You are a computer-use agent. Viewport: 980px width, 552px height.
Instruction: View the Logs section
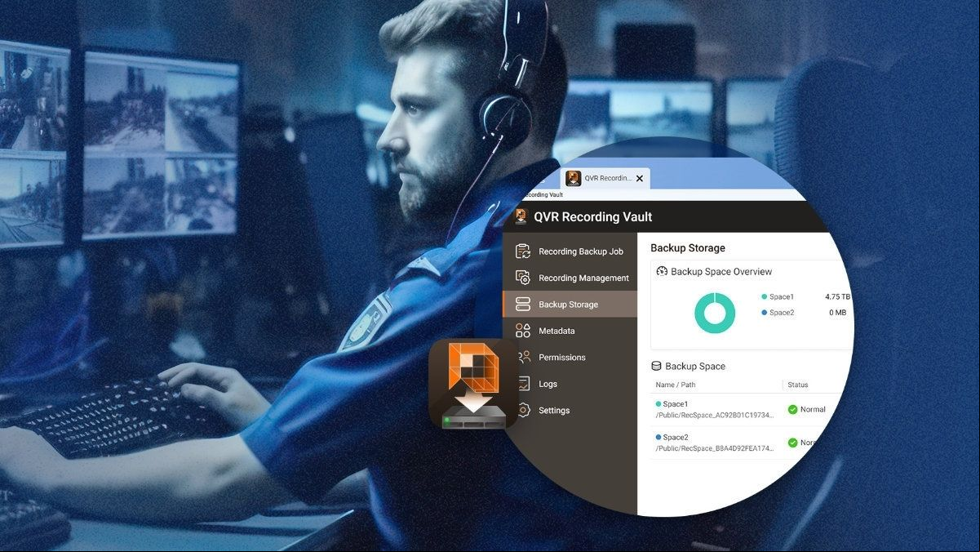point(570,384)
